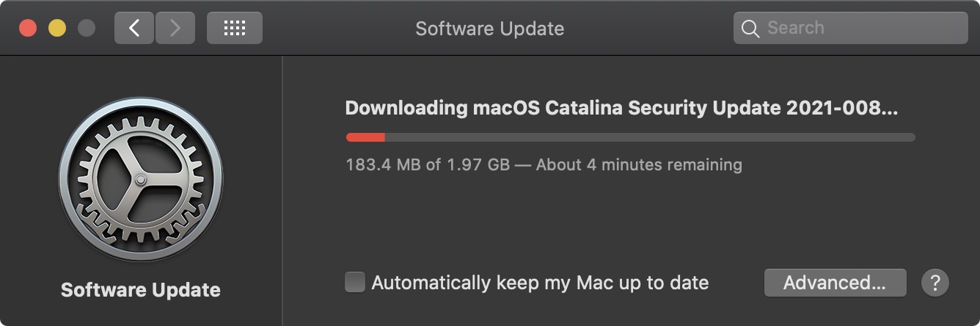Click the forward arrow in toolbar
Viewport: 980px width, 326px height.
[175, 29]
